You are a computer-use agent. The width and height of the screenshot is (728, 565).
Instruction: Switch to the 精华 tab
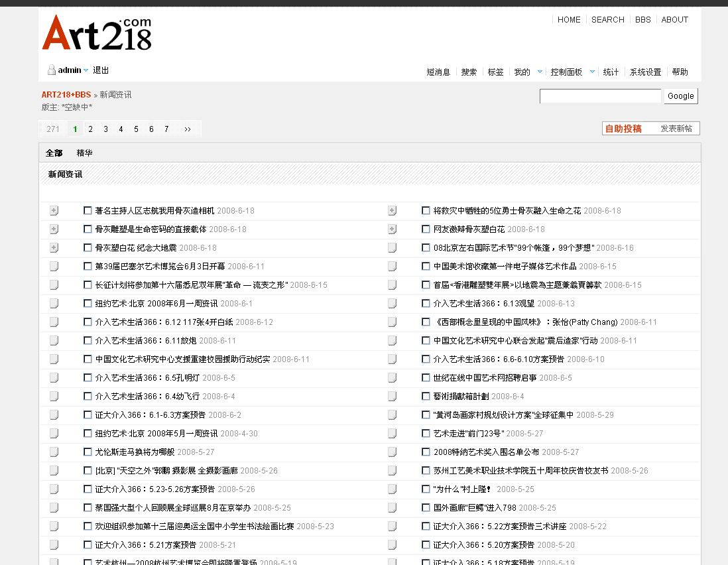(x=84, y=153)
